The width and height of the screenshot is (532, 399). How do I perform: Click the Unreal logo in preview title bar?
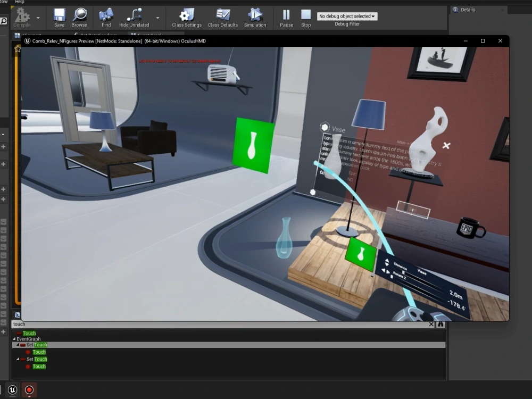[x=27, y=41]
